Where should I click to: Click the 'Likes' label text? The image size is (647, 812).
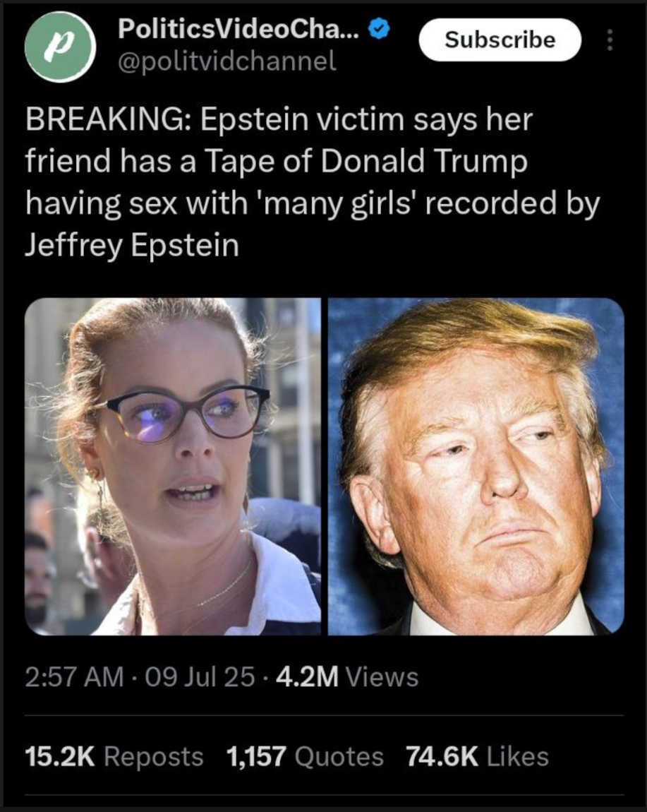518,757
